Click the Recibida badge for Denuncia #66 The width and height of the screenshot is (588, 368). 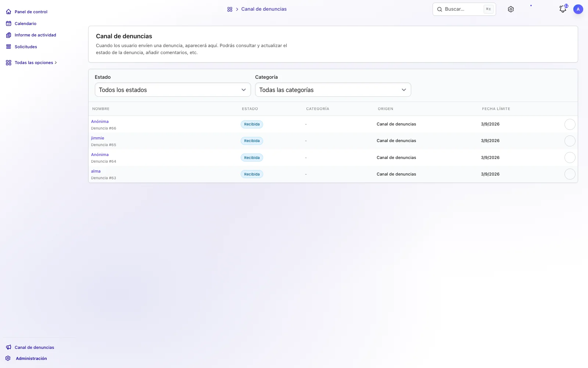pos(252,124)
